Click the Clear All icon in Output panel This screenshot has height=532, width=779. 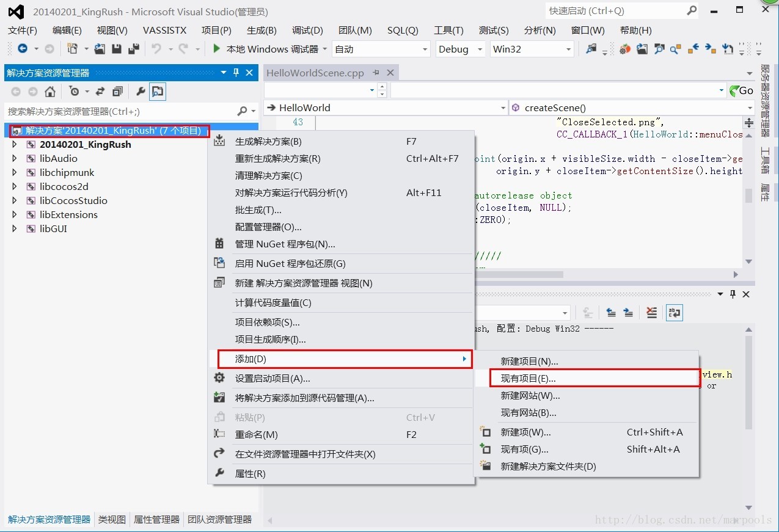click(x=652, y=313)
